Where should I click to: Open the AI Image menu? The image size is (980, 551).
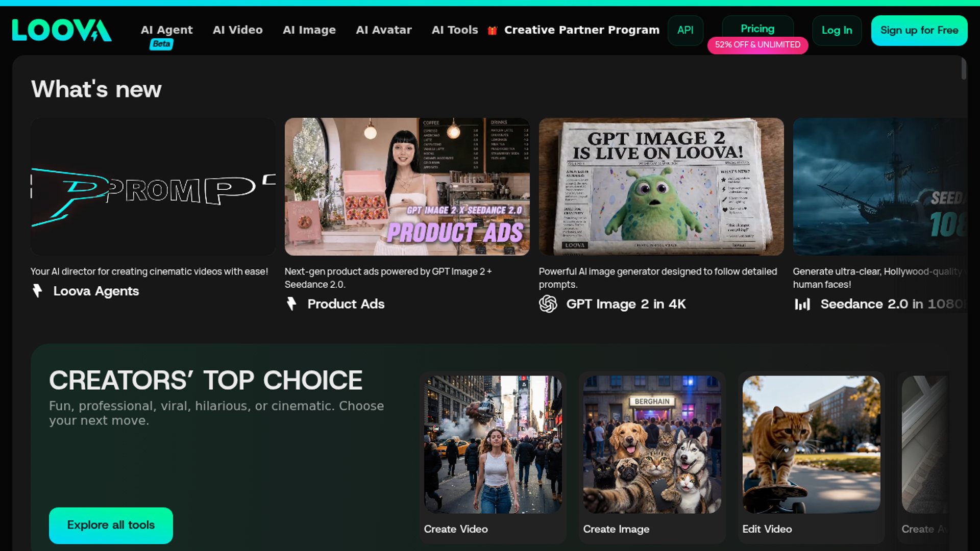[309, 30]
